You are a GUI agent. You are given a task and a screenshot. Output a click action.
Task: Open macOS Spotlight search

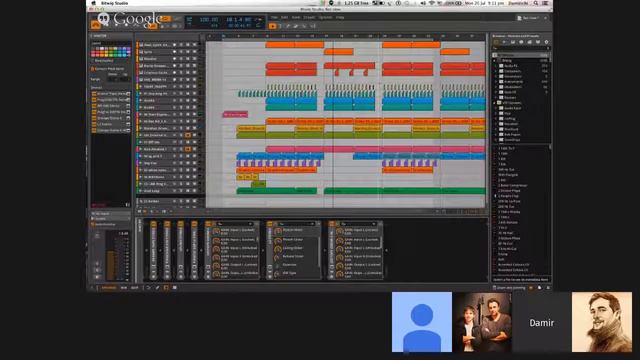pyautogui.click(x=536, y=3)
